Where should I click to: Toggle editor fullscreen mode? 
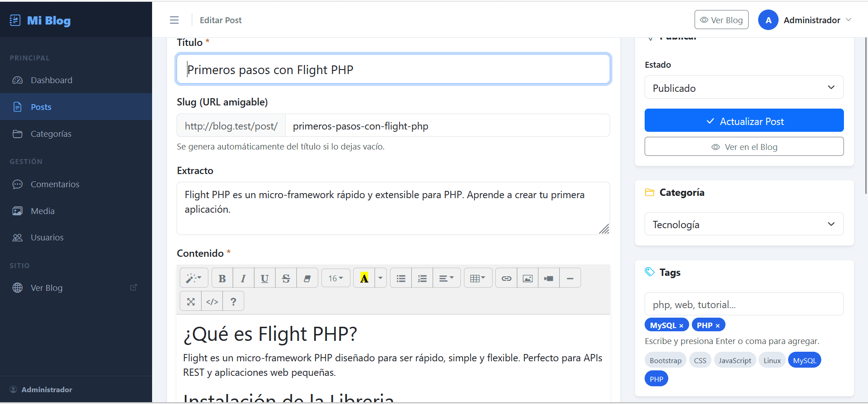point(191,301)
